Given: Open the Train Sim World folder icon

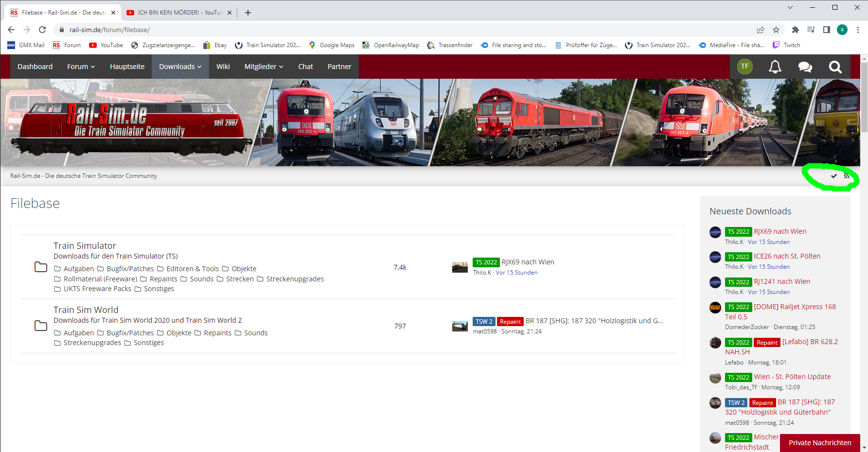Looking at the screenshot, I should coord(41,326).
